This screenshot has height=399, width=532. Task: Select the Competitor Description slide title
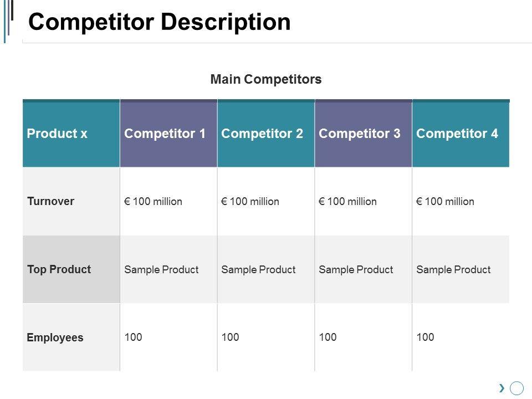point(160,22)
